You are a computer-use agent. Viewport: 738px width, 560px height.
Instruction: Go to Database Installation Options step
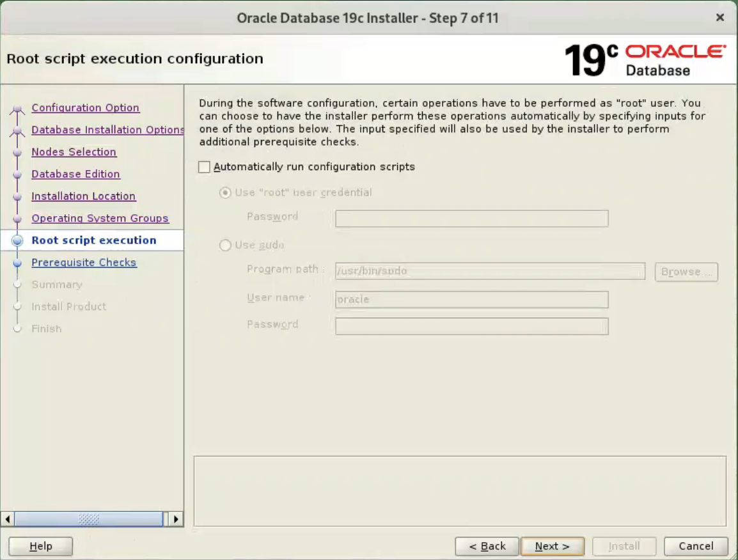click(107, 130)
